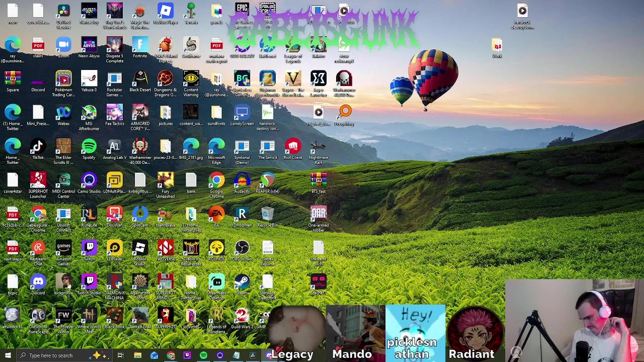The width and height of the screenshot is (644, 362).
Task: Launch HandBrake shortcut icon
Action: pyautogui.click(x=166, y=217)
